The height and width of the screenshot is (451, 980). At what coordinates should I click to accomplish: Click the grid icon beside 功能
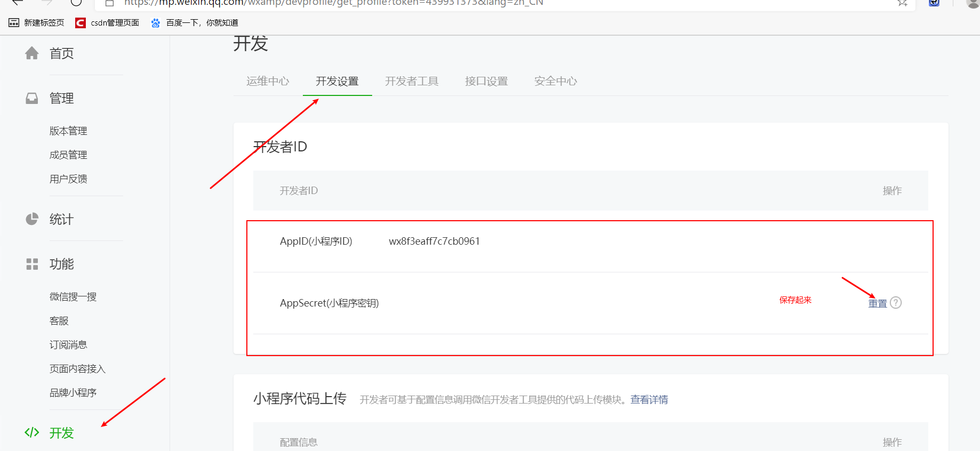[x=32, y=264]
